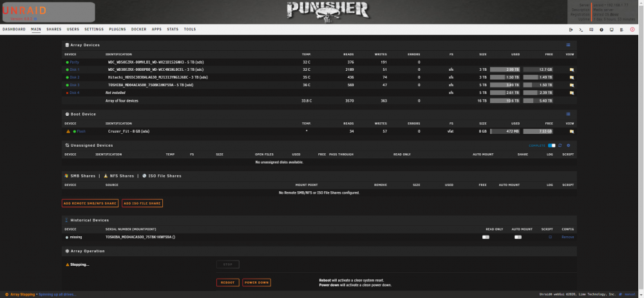Open Disk 3 device link
The height and width of the screenshot is (298, 644).
[75, 86]
